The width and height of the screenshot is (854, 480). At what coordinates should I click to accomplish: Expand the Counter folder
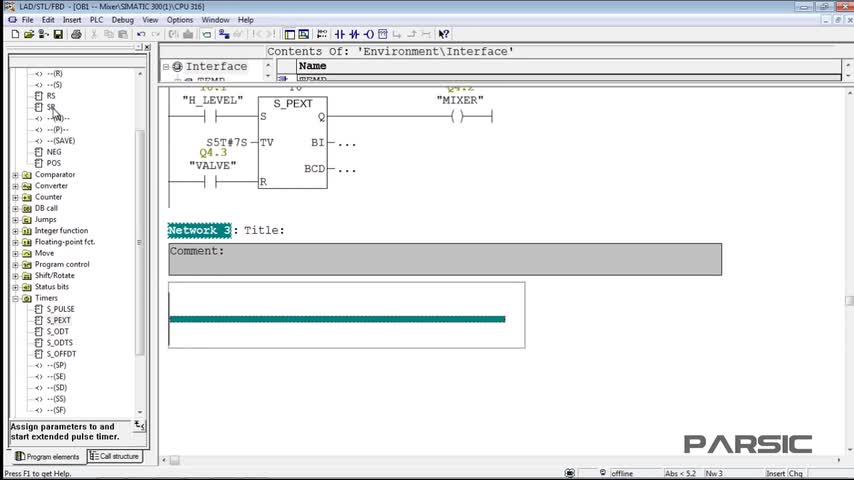tap(16, 197)
